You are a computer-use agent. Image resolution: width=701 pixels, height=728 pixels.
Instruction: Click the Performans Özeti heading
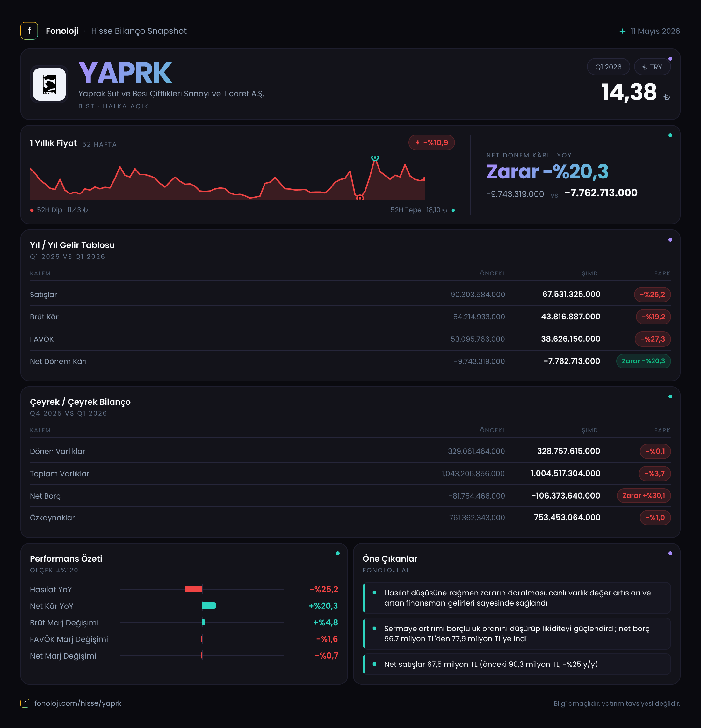[66, 559]
